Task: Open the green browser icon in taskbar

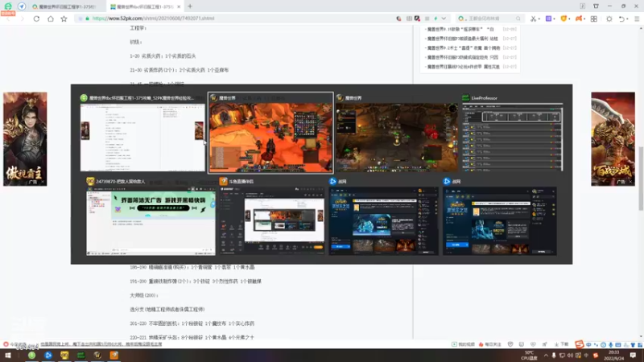Action: (31, 356)
